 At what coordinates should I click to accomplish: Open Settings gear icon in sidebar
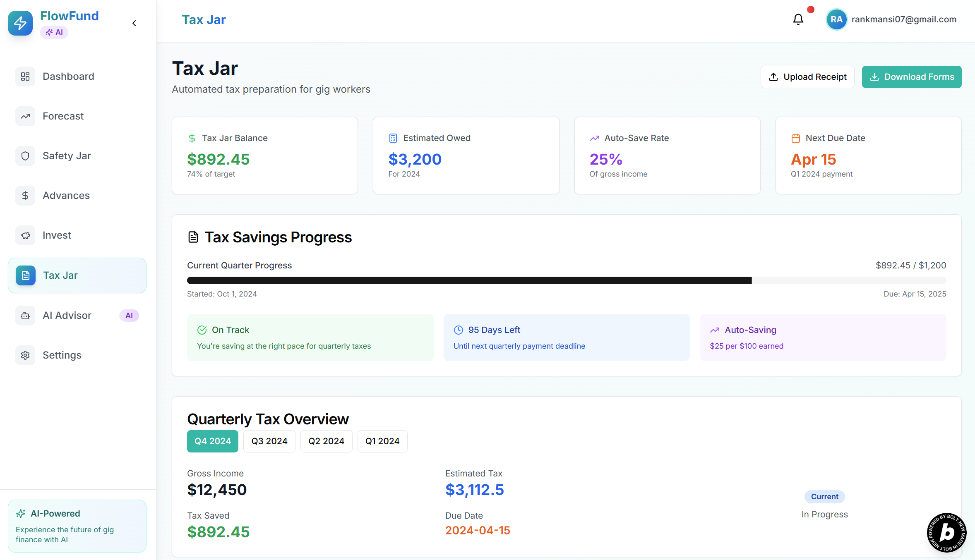click(25, 355)
